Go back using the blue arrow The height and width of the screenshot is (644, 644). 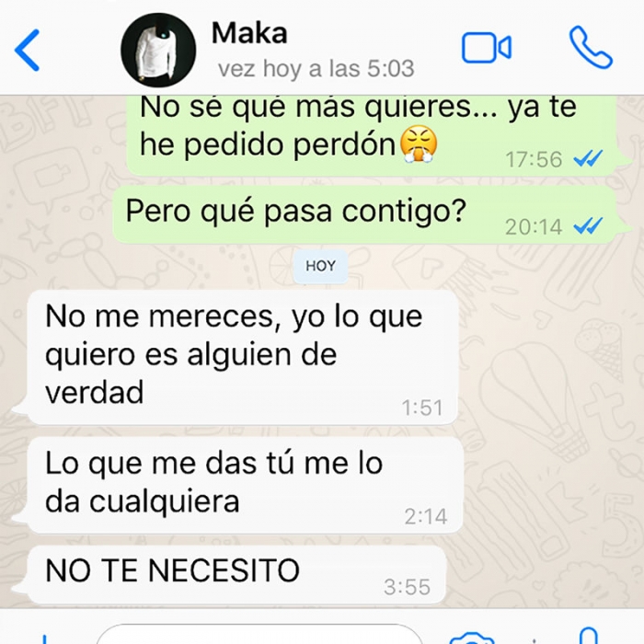pyautogui.click(x=27, y=50)
